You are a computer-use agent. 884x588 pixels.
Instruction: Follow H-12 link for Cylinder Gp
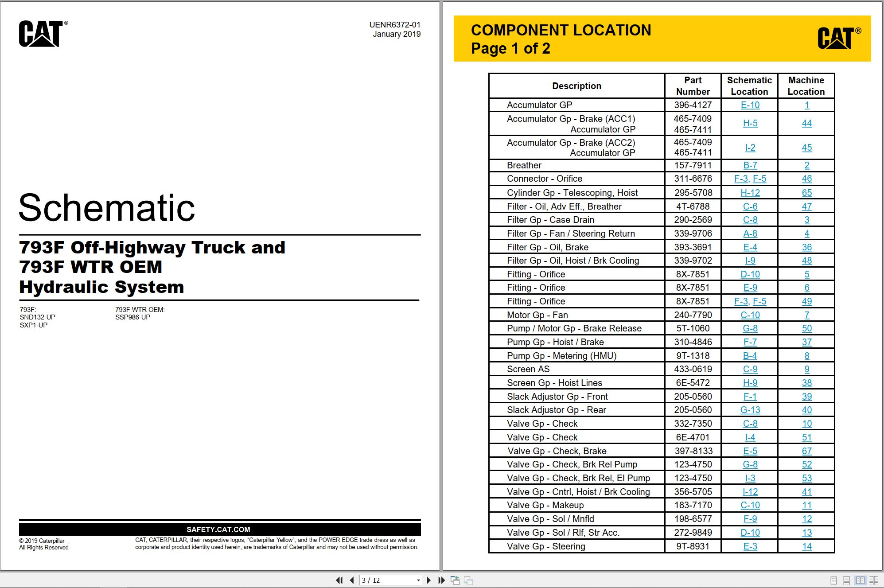pyautogui.click(x=750, y=193)
